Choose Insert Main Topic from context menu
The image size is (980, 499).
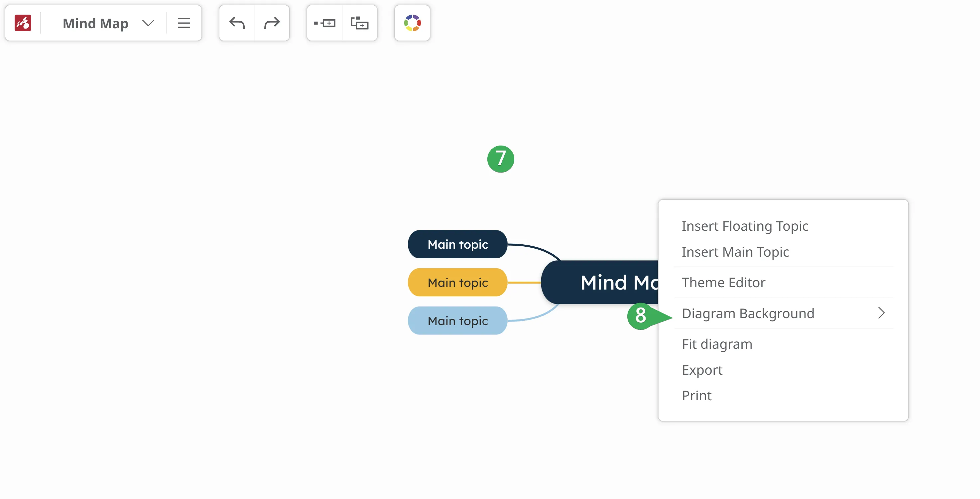tap(735, 252)
